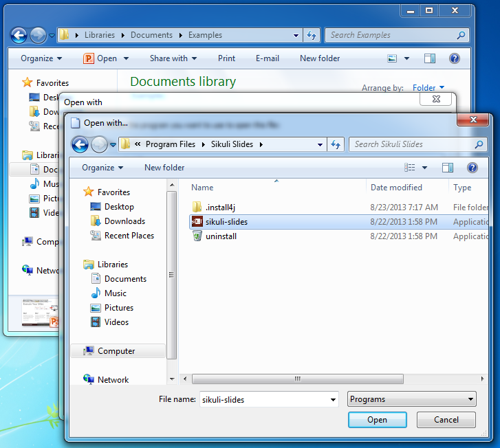This screenshot has width=500, height=448.
Task: Click the Refresh icon beside the Sikuli Slides address bar
Action: (336, 145)
